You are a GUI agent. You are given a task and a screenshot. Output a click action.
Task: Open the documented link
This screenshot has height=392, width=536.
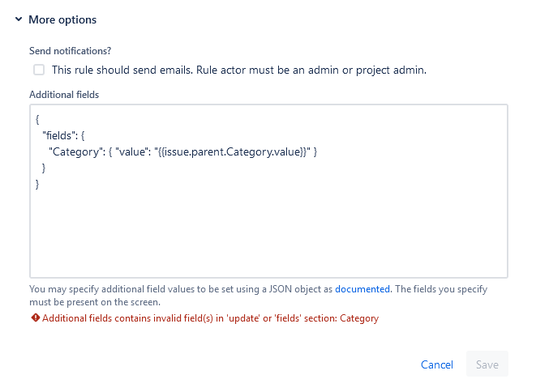click(x=362, y=288)
